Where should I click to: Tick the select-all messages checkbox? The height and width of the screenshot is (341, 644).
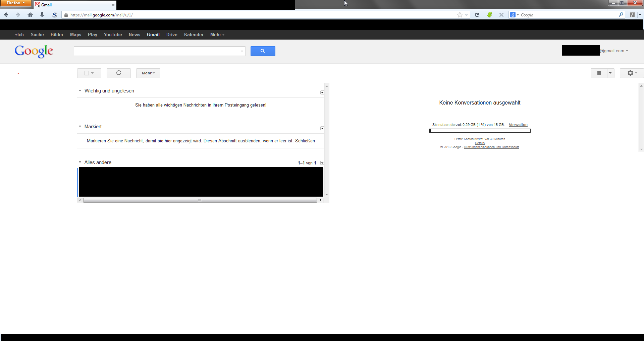[x=87, y=73]
